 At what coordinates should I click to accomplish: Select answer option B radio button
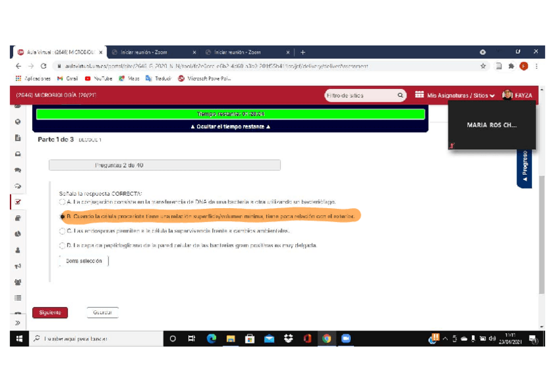click(x=63, y=217)
